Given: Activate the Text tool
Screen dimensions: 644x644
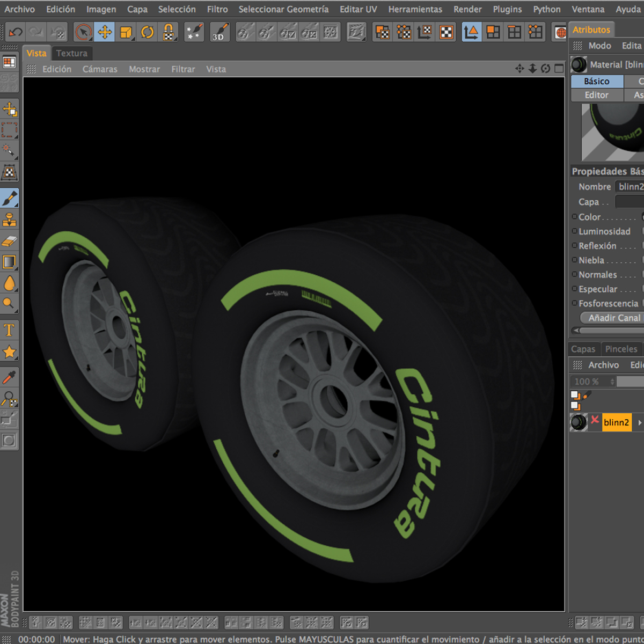Looking at the screenshot, I should point(10,330).
